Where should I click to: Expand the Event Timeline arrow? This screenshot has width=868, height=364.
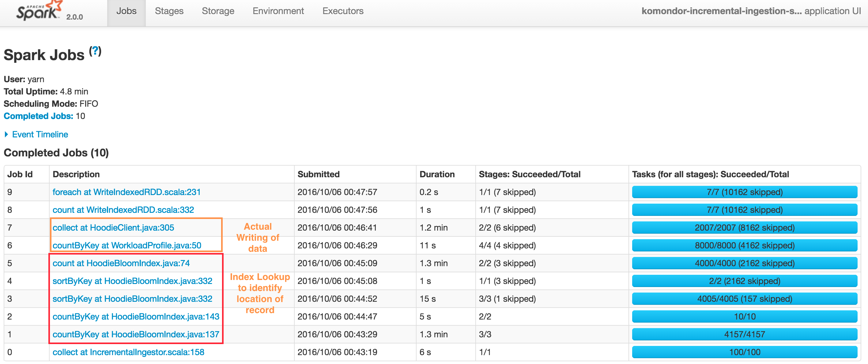click(x=6, y=135)
